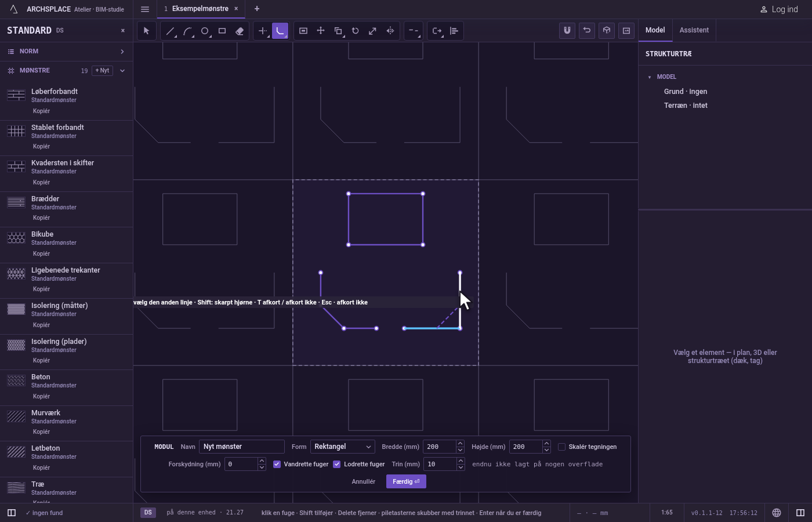Click Annullér to cancel module
This screenshot has width=812, height=522.
click(x=364, y=481)
